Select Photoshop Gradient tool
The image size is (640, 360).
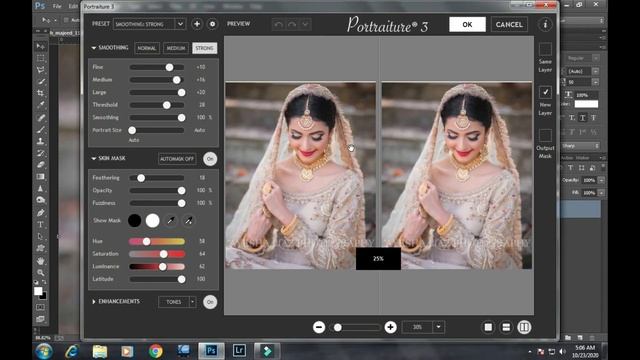[40, 177]
